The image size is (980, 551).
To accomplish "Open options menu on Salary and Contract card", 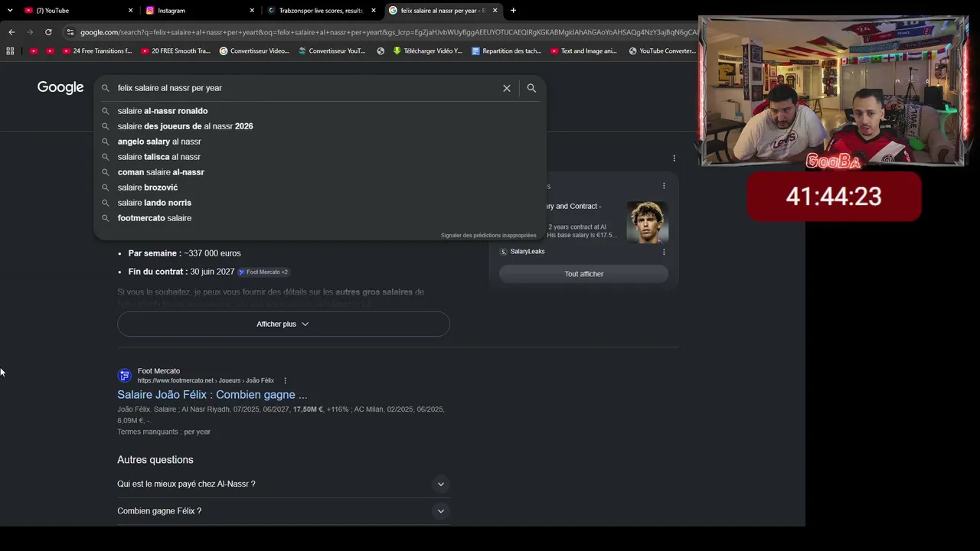I will [x=664, y=186].
